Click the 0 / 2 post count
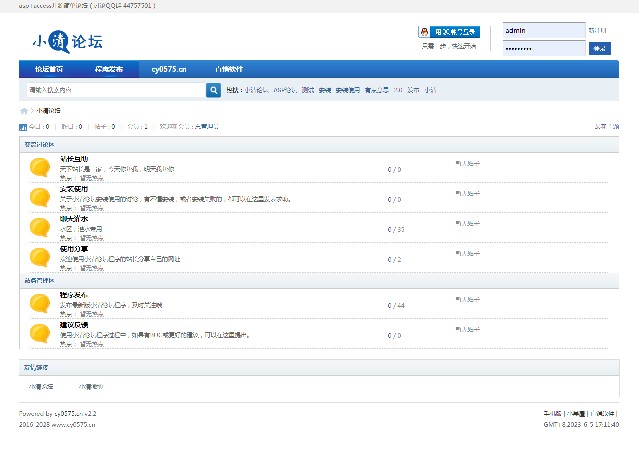The width and height of the screenshot is (639, 454). coord(394,259)
